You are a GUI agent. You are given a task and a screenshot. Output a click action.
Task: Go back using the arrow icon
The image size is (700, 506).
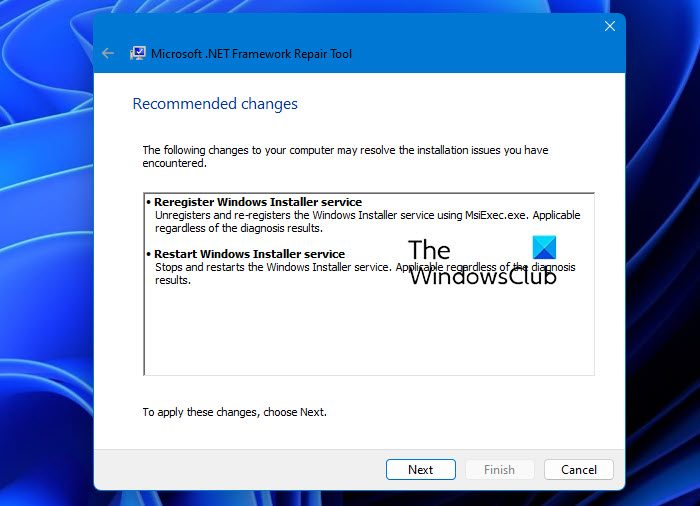tap(108, 54)
